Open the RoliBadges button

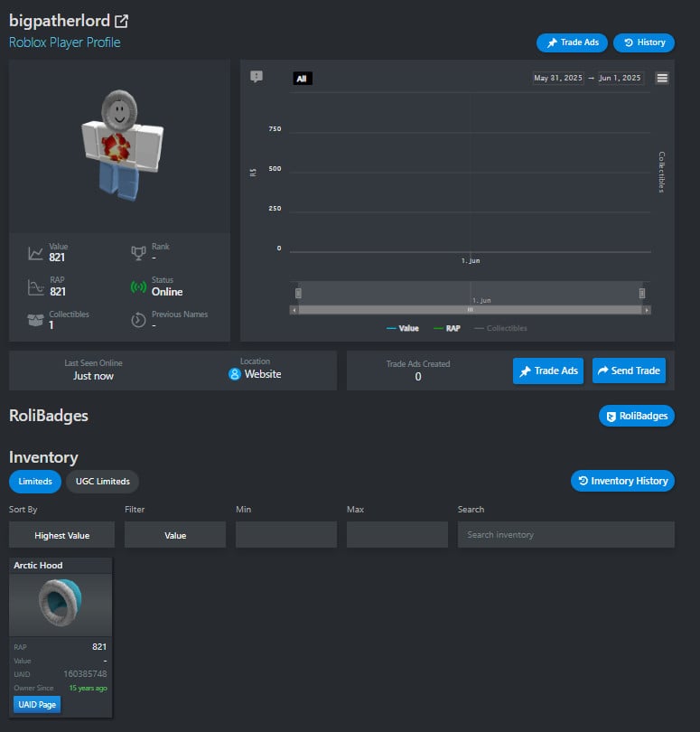pos(637,416)
